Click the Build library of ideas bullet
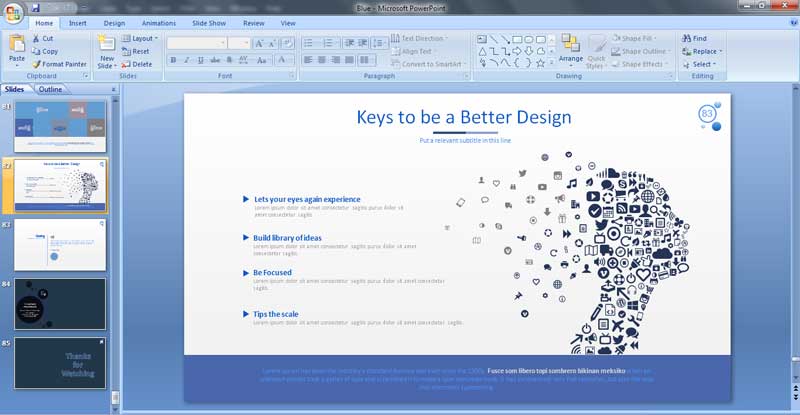The height and width of the screenshot is (415, 800). 287,238
